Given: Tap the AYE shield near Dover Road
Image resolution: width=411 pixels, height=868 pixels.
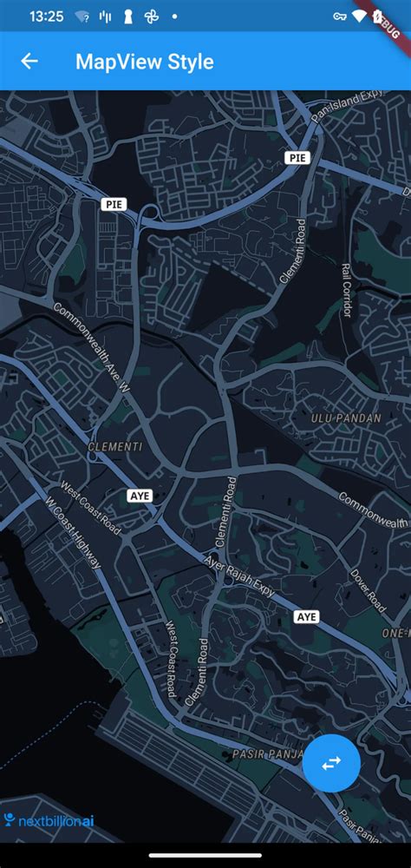Looking at the screenshot, I should (306, 616).
